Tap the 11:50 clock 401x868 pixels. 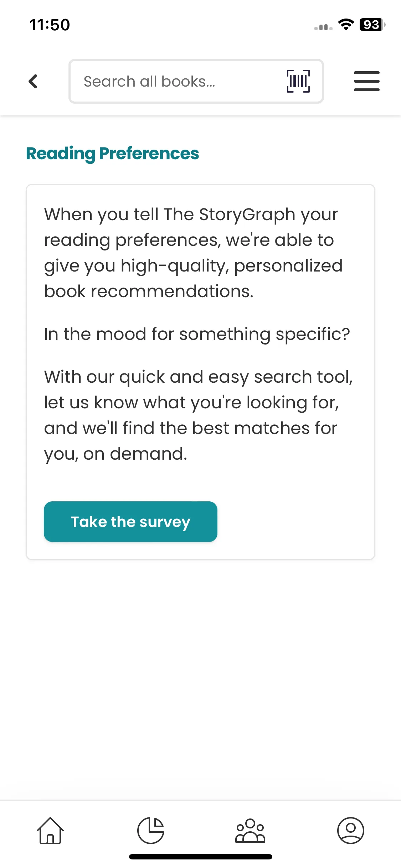(x=50, y=25)
